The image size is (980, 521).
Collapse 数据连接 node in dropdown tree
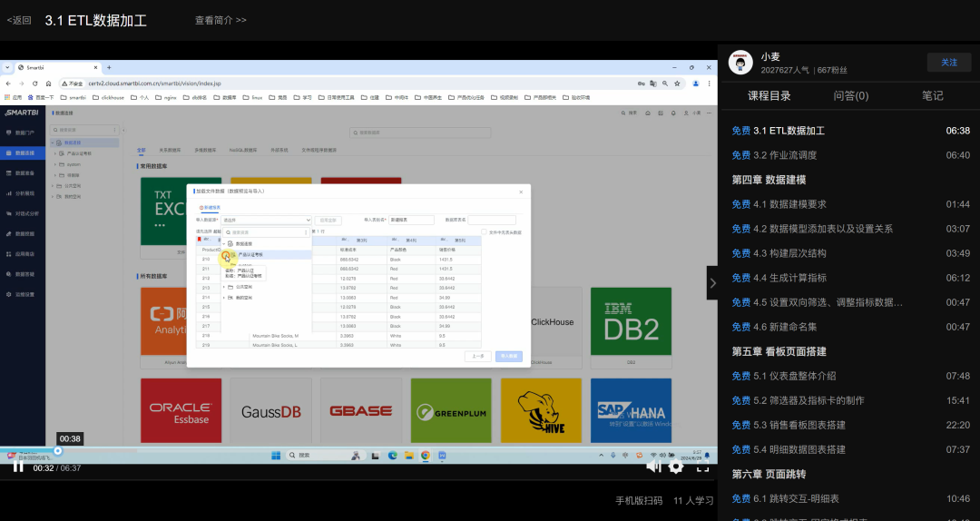pos(224,244)
